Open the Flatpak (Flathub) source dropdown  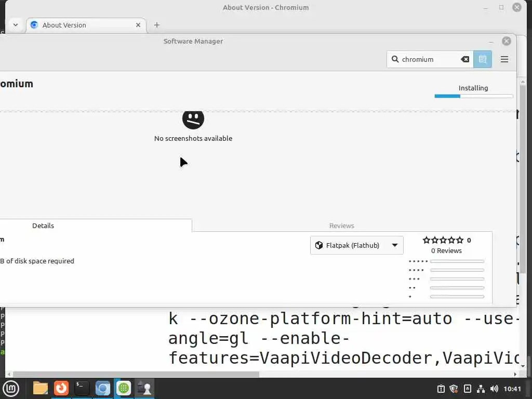point(356,245)
